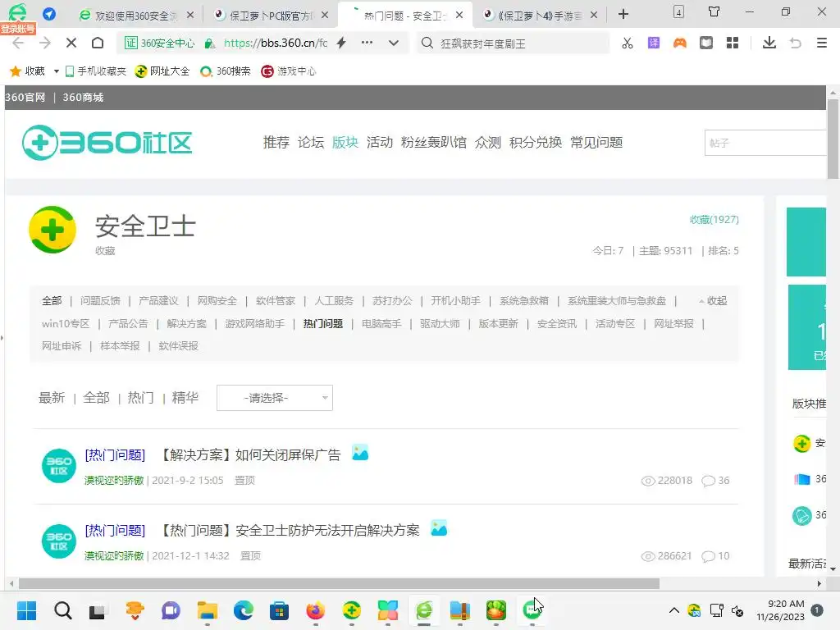Click the lightning speed mode icon
Viewport: 840px width, 630px height.
341,43
